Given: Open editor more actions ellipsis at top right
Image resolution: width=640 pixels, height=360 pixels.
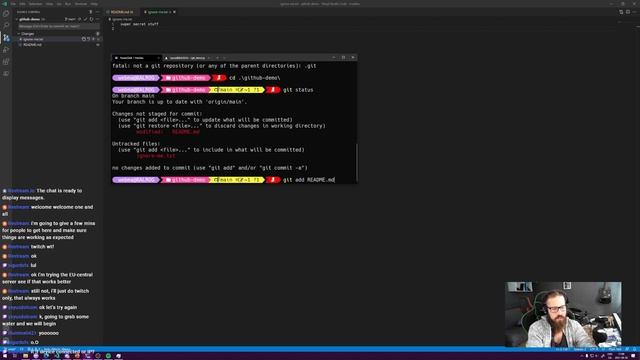Looking at the screenshot, I should click(634, 12).
